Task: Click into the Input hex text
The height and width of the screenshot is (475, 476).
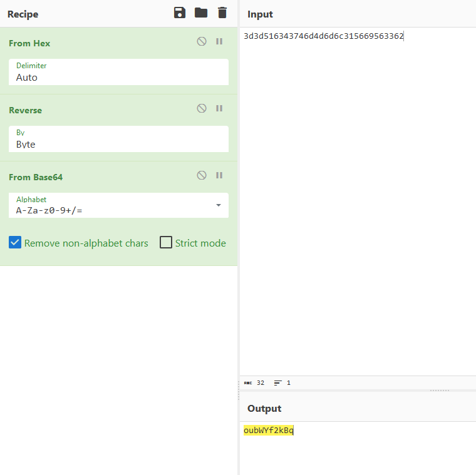Action: [x=324, y=36]
